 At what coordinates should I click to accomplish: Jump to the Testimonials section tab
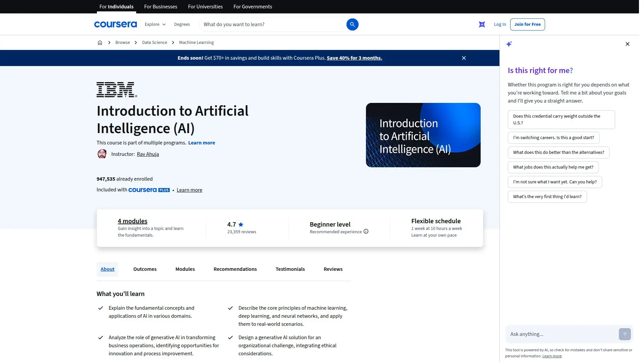(x=290, y=269)
